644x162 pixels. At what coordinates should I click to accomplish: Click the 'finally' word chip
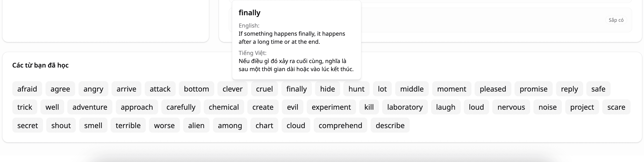tap(296, 89)
